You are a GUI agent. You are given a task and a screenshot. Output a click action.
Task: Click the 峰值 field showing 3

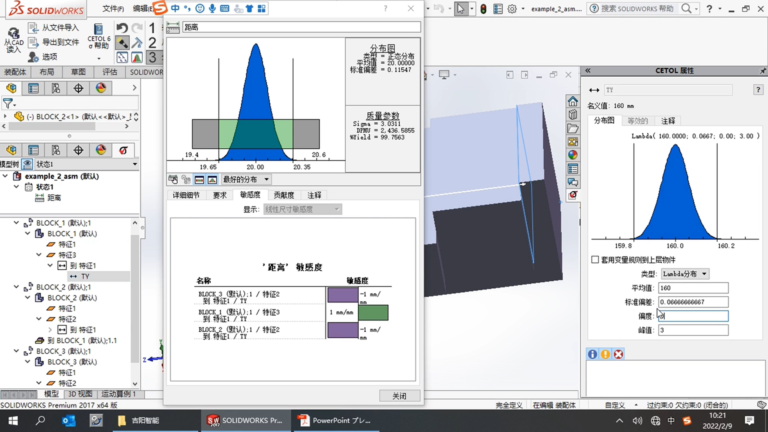(x=693, y=330)
